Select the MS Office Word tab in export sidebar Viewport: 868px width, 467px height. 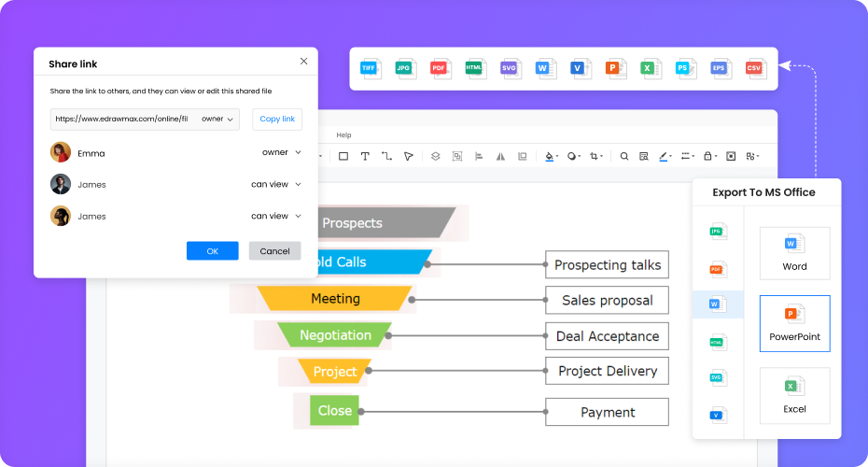point(717,304)
